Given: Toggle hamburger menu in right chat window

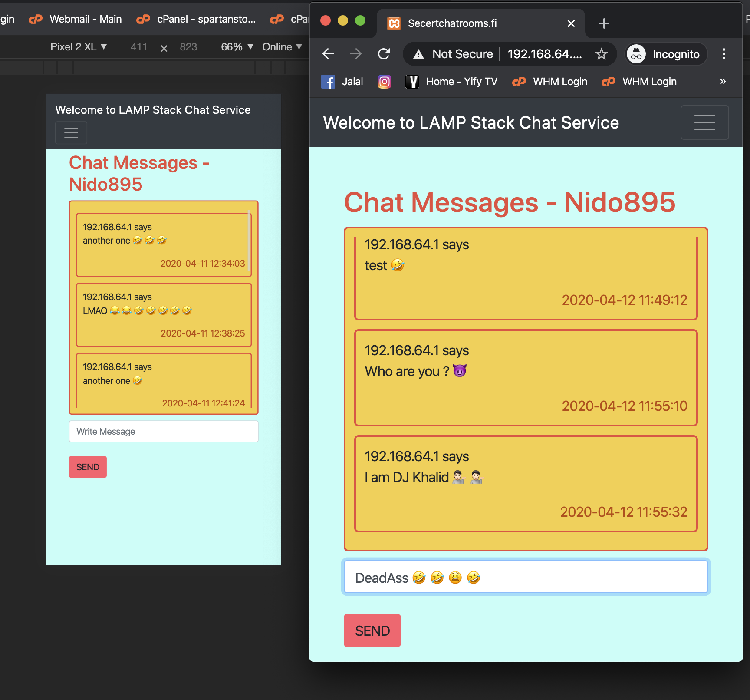Looking at the screenshot, I should [x=704, y=122].
